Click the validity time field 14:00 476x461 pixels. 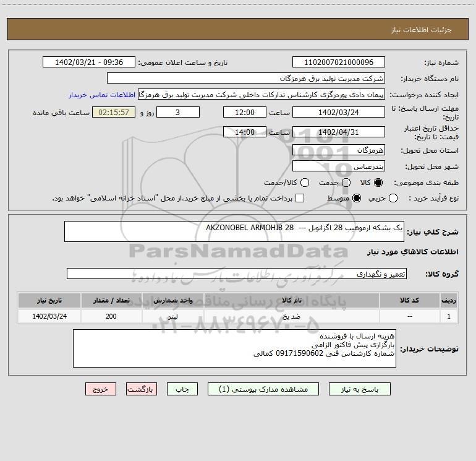(245, 132)
